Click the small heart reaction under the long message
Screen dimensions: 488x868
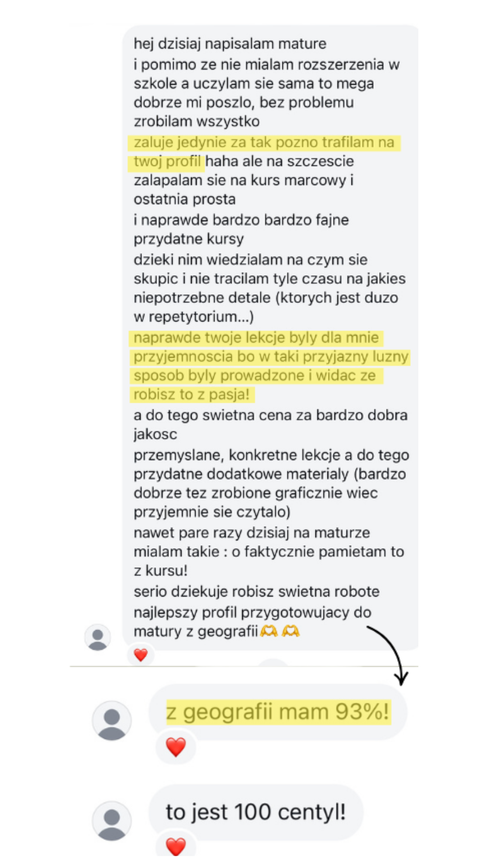(x=141, y=655)
